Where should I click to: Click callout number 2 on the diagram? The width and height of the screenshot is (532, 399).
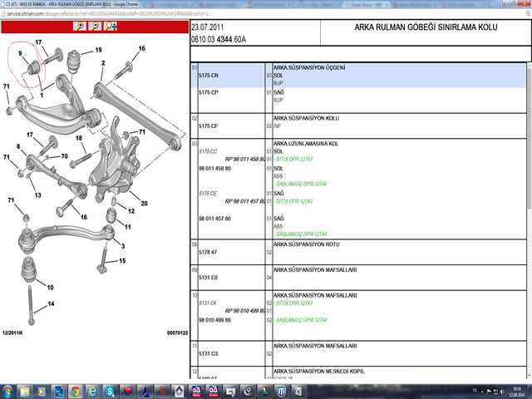point(103,63)
